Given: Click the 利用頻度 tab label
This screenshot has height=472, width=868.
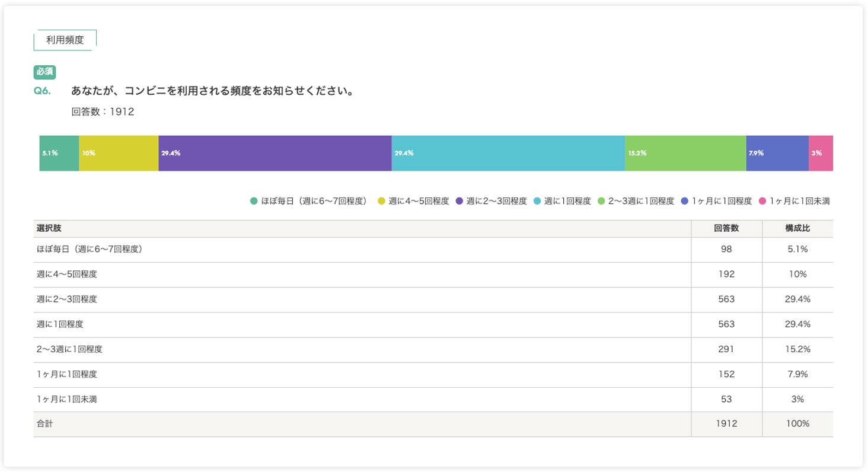Looking at the screenshot, I should (x=65, y=40).
